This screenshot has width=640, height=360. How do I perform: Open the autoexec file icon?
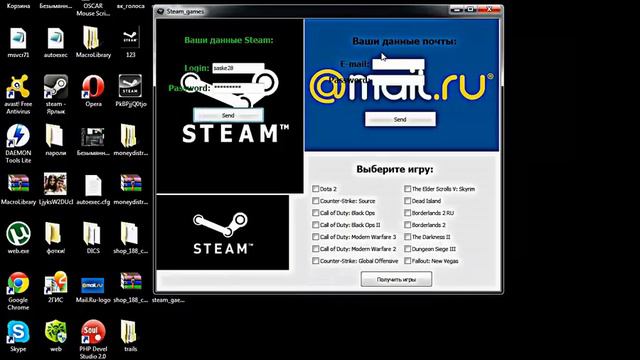point(56,39)
